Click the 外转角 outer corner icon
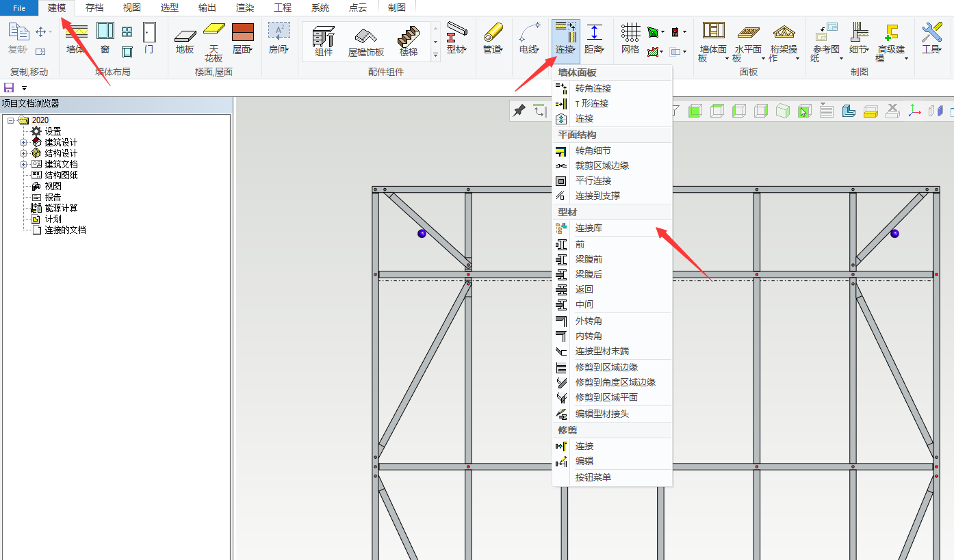Viewport: 954px width, 560px height. (561, 321)
